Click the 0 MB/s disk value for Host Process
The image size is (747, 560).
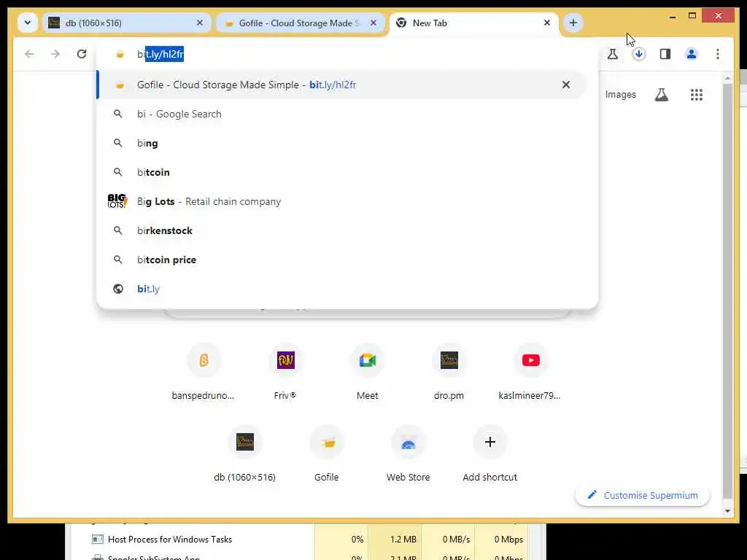456,539
